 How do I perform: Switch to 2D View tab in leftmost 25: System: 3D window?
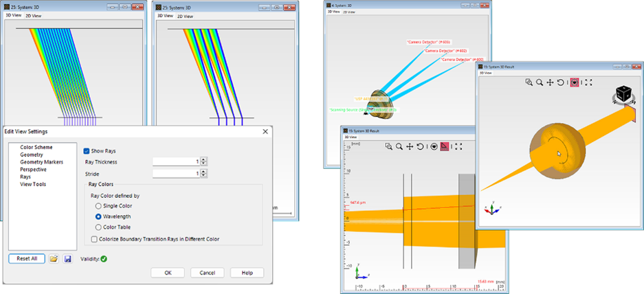tap(33, 16)
